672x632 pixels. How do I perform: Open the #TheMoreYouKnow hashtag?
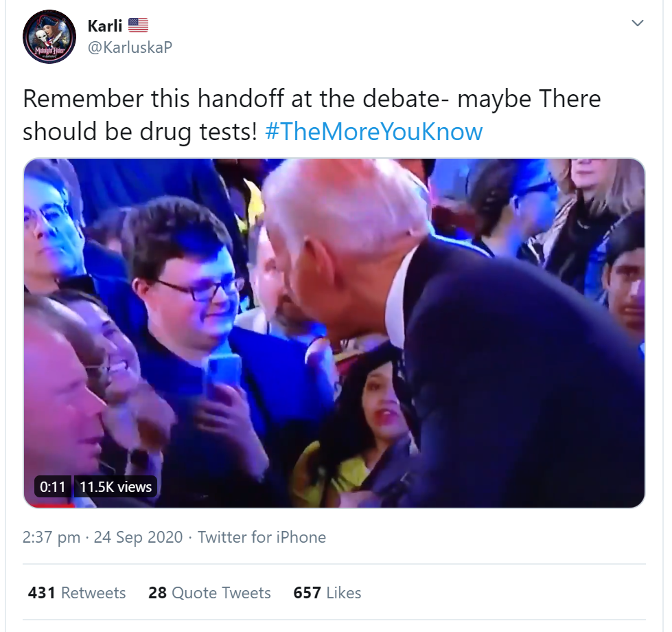[x=373, y=131]
